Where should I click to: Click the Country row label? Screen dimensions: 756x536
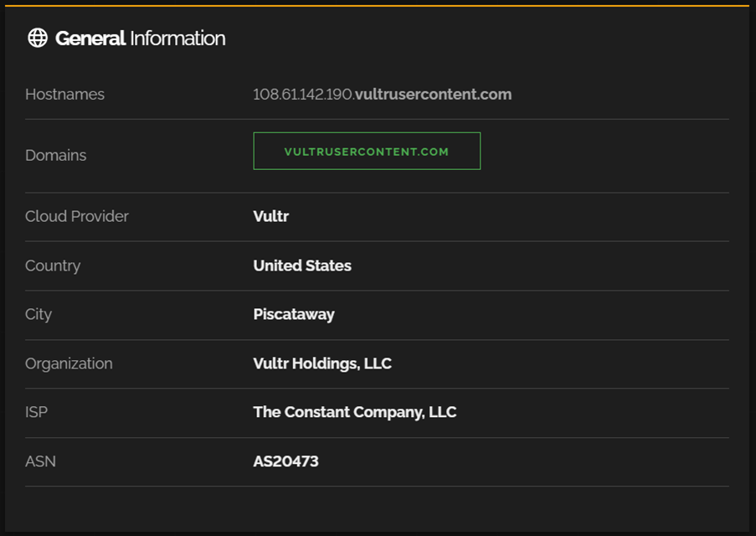[x=53, y=265]
